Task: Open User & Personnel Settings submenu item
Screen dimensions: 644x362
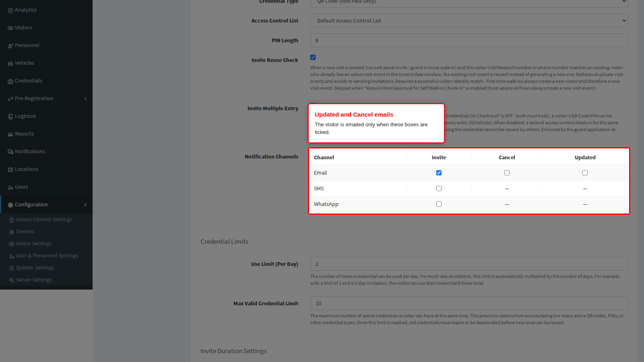Action: click(x=47, y=256)
